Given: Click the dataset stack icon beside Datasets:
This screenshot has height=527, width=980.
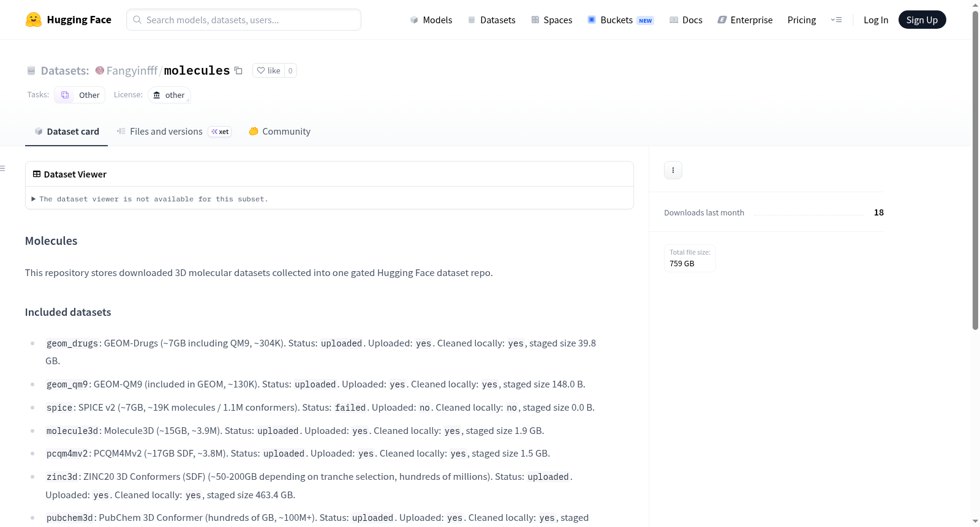Looking at the screenshot, I should [x=31, y=70].
